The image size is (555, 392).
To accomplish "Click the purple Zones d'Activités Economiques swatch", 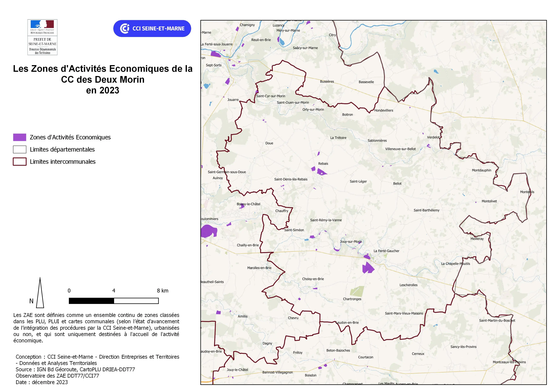I will 20,137.
